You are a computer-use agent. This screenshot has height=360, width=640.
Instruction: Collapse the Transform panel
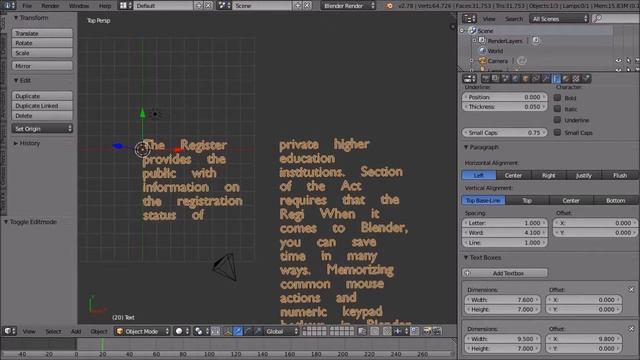coord(31,18)
